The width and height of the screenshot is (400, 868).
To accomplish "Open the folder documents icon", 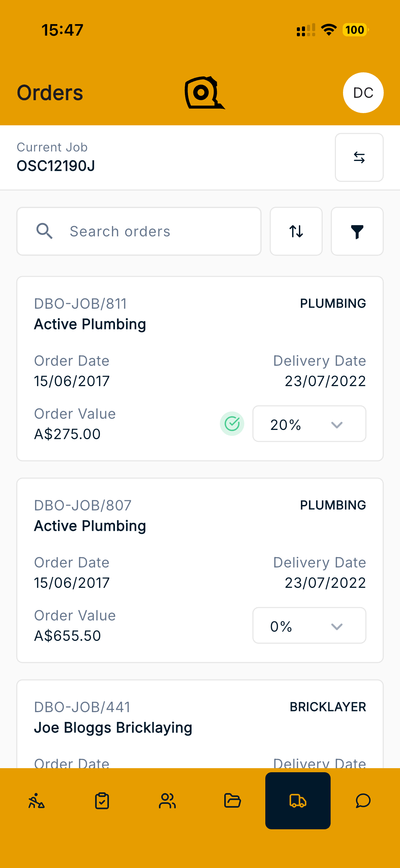I will pyautogui.click(x=232, y=801).
